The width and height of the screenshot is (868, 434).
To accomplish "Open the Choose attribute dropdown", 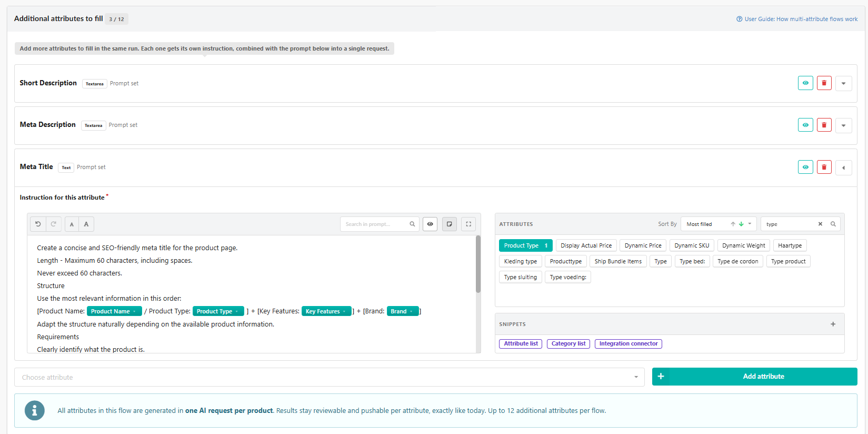I will tap(330, 377).
